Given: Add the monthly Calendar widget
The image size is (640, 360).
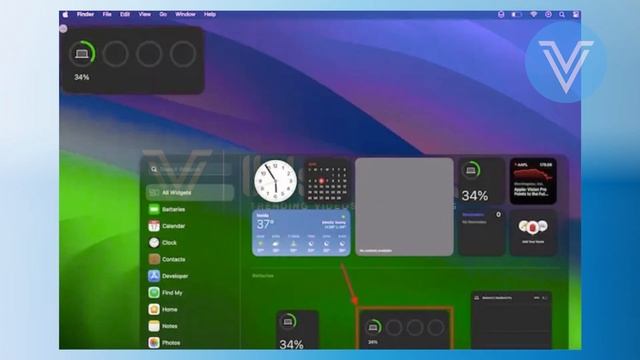Looking at the screenshot, I should [327, 181].
